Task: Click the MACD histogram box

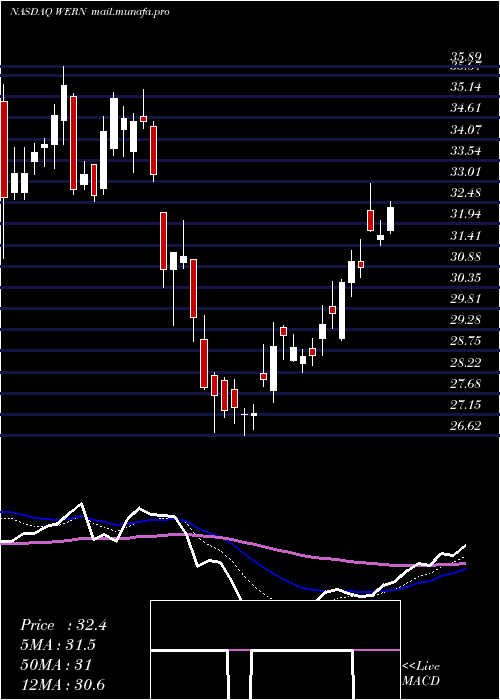Action: click(x=275, y=650)
